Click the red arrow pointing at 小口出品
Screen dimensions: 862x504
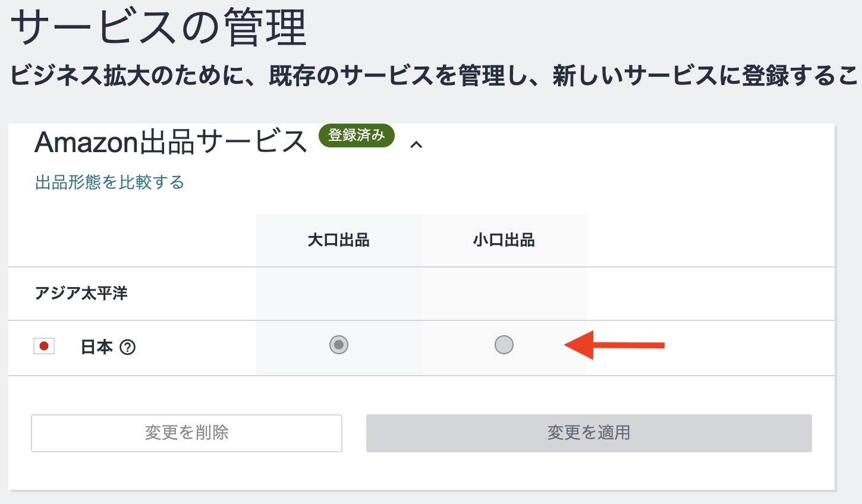(x=615, y=345)
